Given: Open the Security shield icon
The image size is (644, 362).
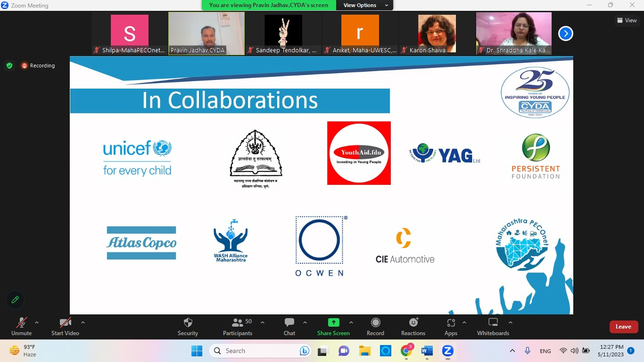Looking at the screenshot, I should (188, 323).
